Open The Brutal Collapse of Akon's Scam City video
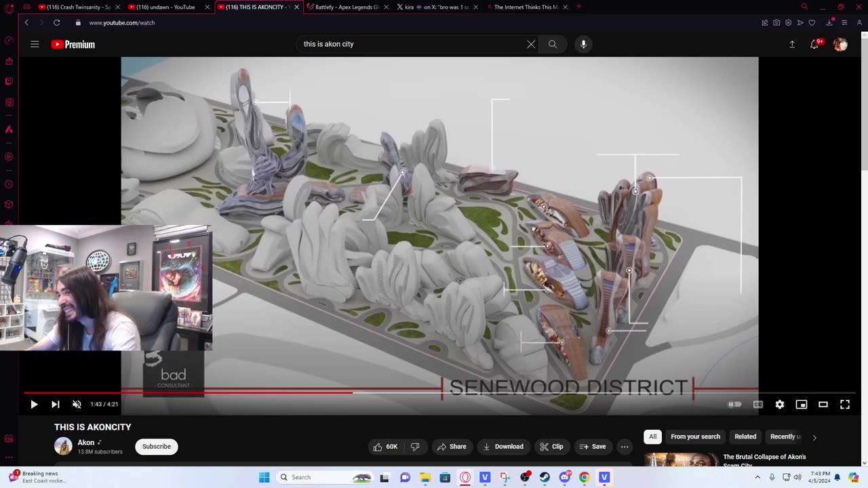The height and width of the screenshot is (488, 868). coord(764,461)
